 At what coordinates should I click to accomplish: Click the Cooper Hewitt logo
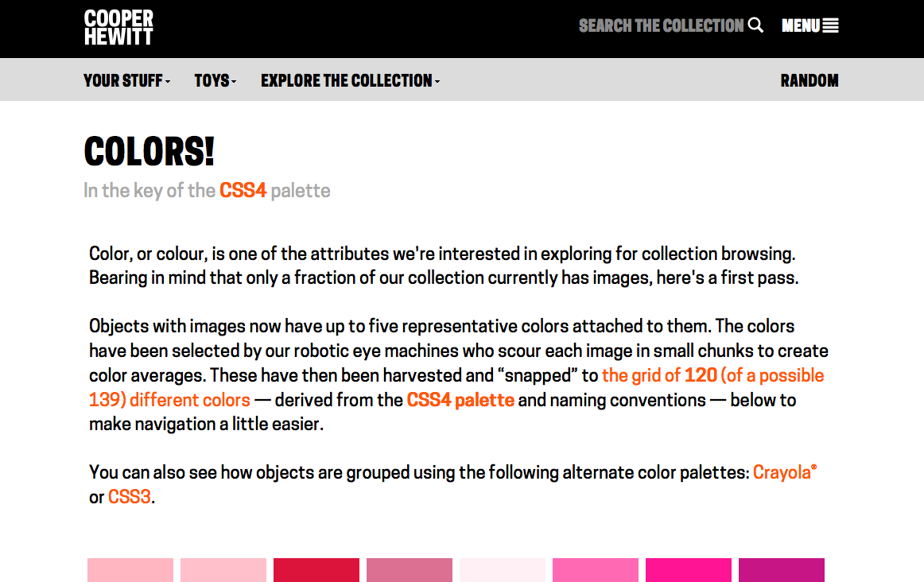coord(118,27)
